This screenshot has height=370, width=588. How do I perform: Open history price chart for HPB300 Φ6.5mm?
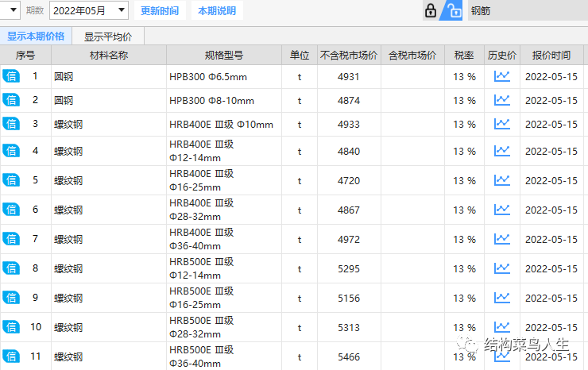point(501,76)
